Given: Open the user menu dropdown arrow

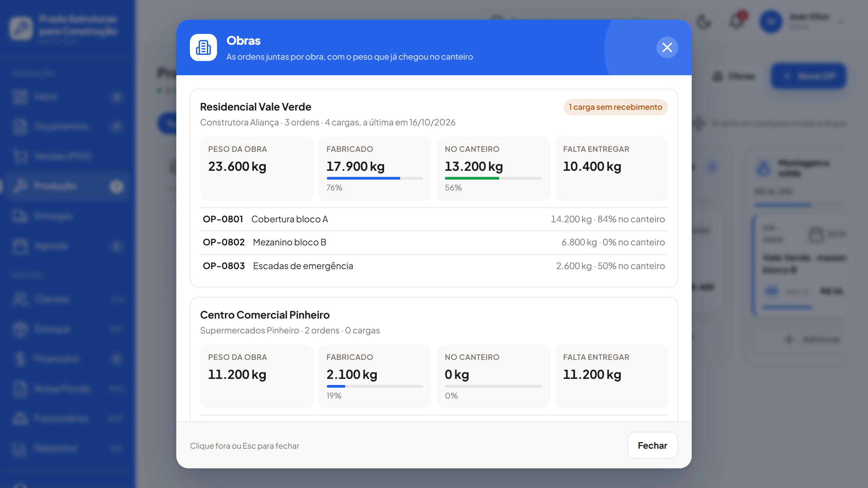Looking at the screenshot, I should (x=841, y=22).
